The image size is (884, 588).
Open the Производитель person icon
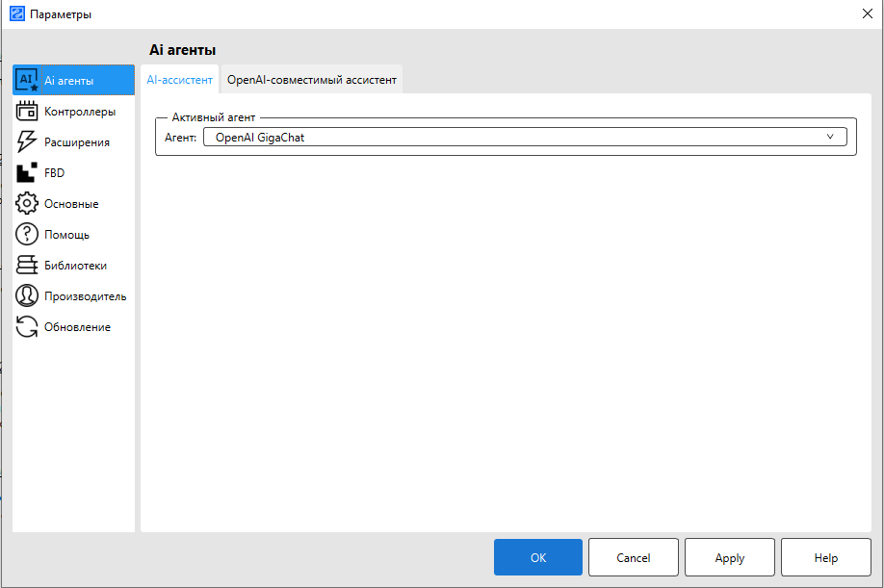tap(27, 295)
